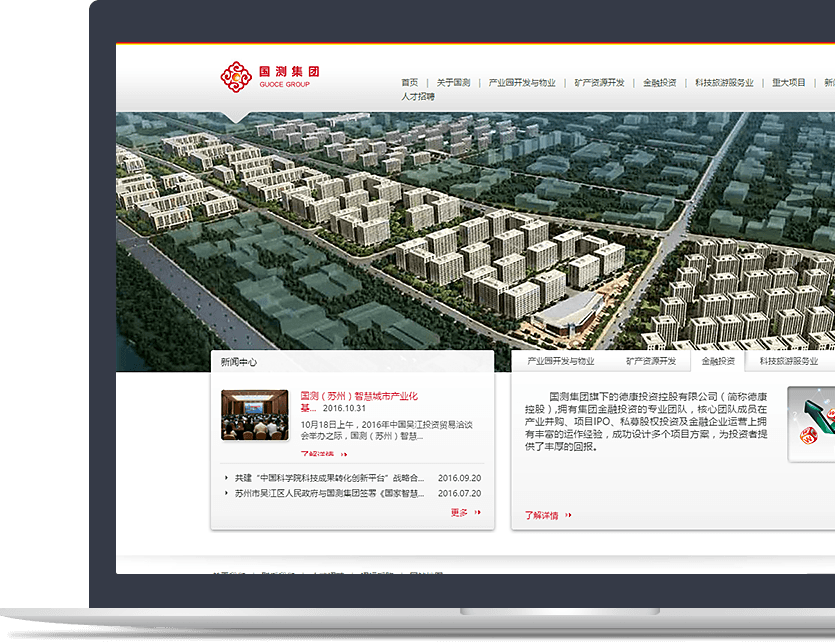Select 矿产资源开发 in the top navigation
The height and width of the screenshot is (643, 835).
599,83
